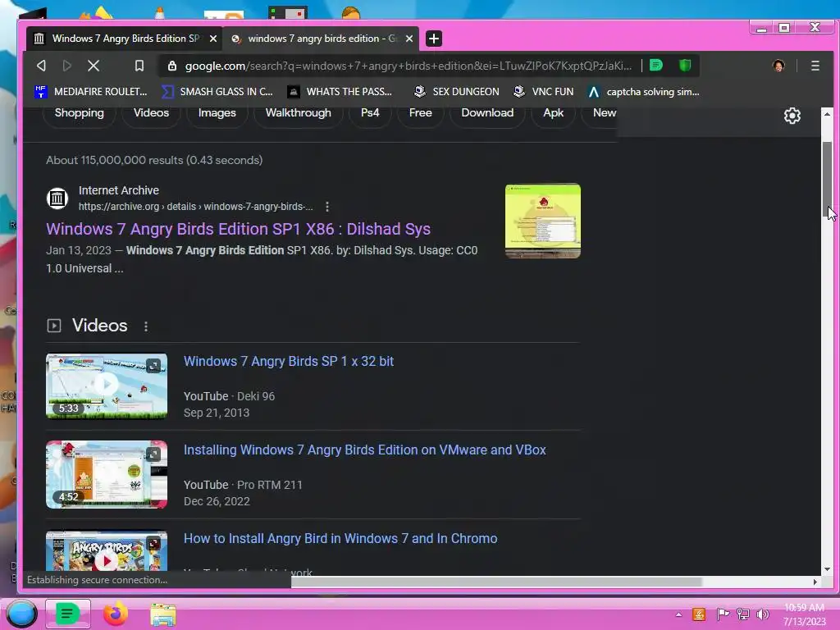Open the Action Center flag icon
This screenshot has width=840, height=630.
click(x=722, y=614)
